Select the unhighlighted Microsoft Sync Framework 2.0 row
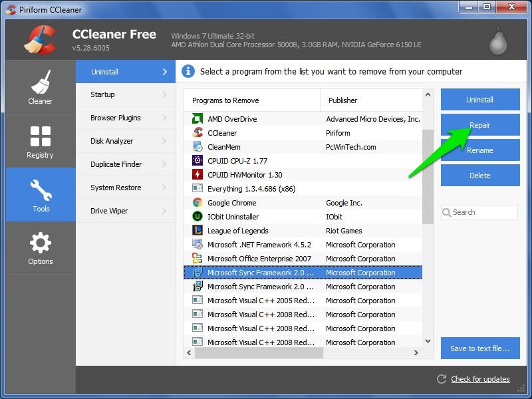The image size is (532, 399). [x=303, y=287]
